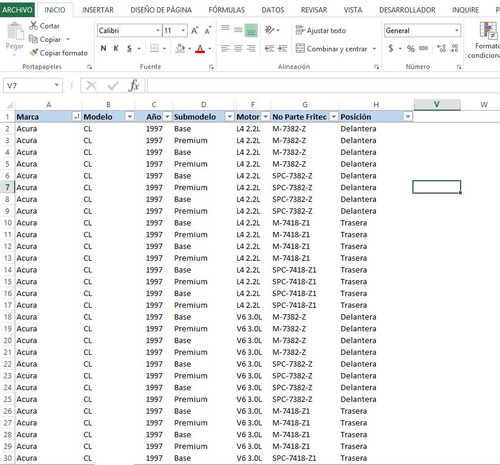
Task: Open the font size 11 dropdown
Action: pyautogui.click(x=183, y=30)
